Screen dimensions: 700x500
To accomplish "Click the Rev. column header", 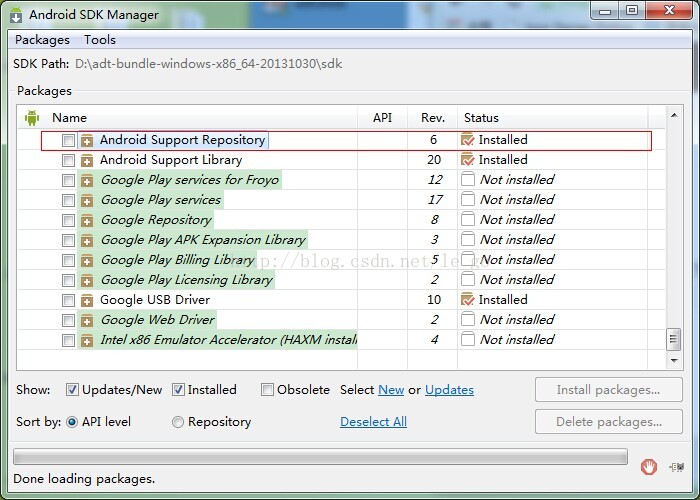I will [433, 118].
